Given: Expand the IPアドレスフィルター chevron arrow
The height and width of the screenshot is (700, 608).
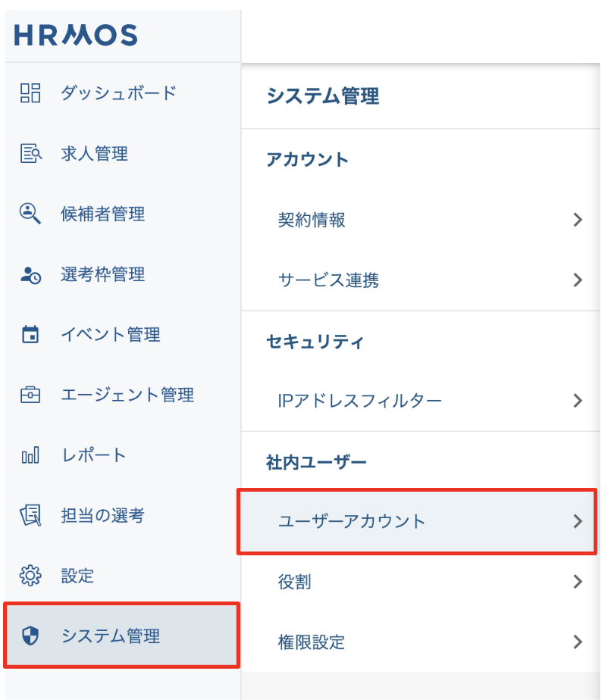Looking at the screenshot, I should [578, 401].
